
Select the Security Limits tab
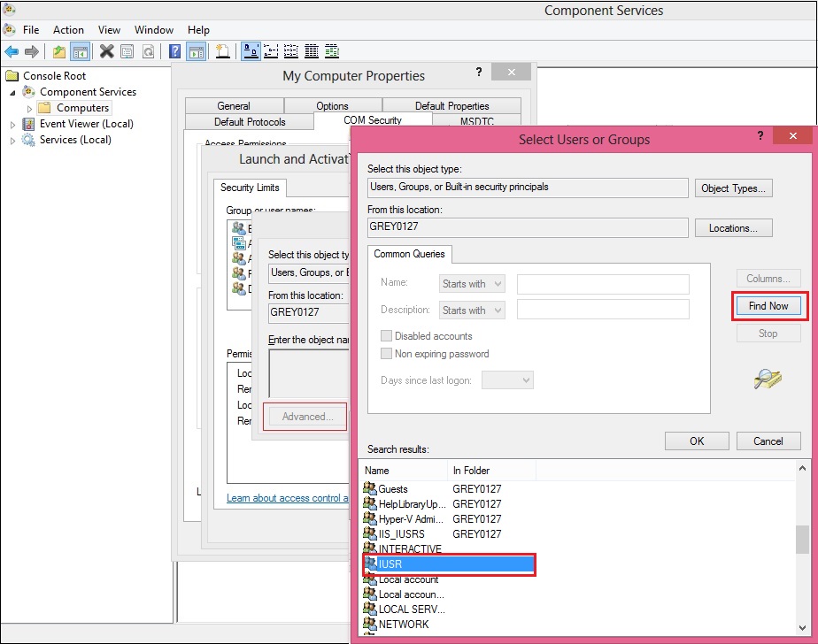coord(250,188)
